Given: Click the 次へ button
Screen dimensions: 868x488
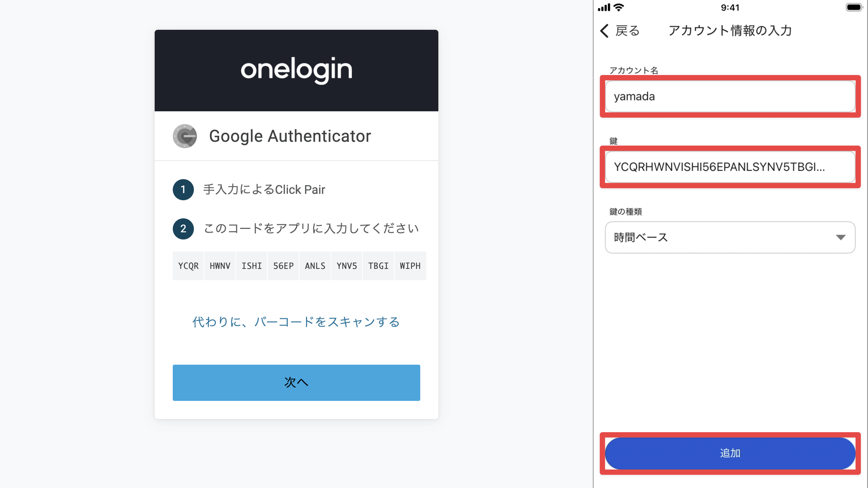Looking at the screenshot, I should [297, 383].
